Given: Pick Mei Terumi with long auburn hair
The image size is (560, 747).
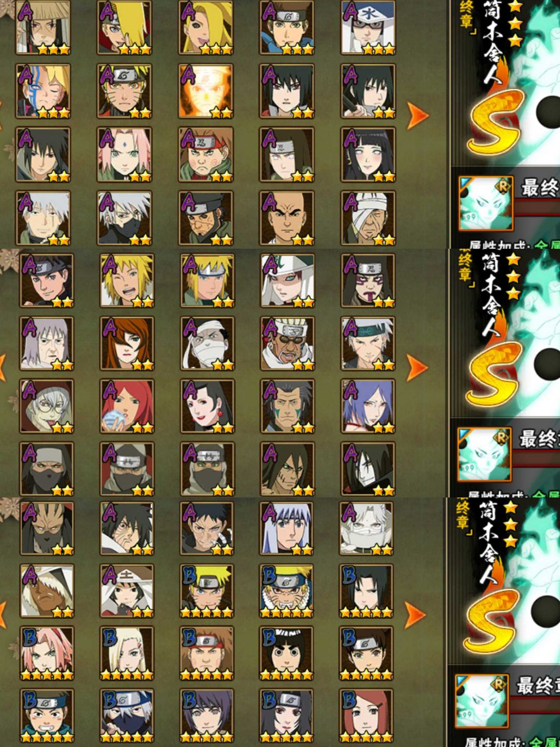Looking at the screenshot, I should (x=127, y=343).
